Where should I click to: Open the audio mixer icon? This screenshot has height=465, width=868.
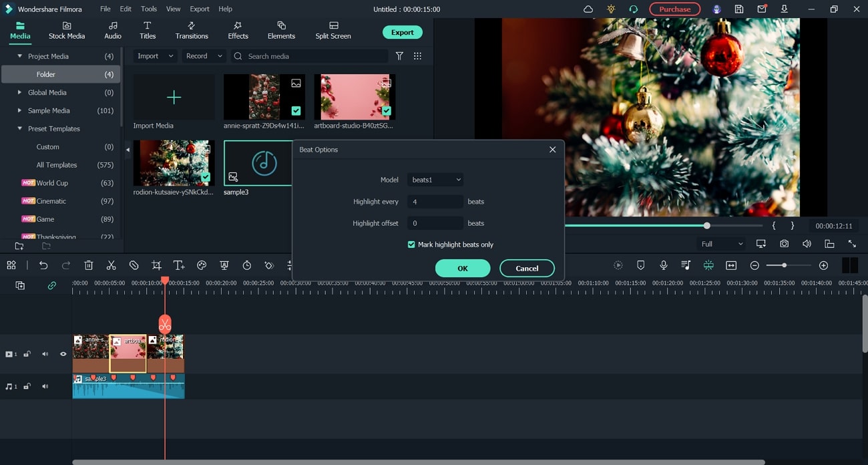(686, 265)
